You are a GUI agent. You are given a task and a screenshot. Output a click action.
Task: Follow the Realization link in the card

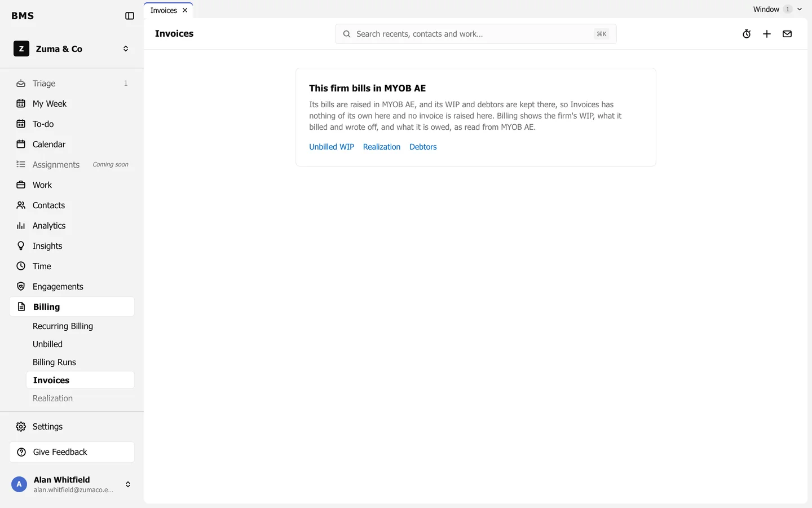[382, 147]
